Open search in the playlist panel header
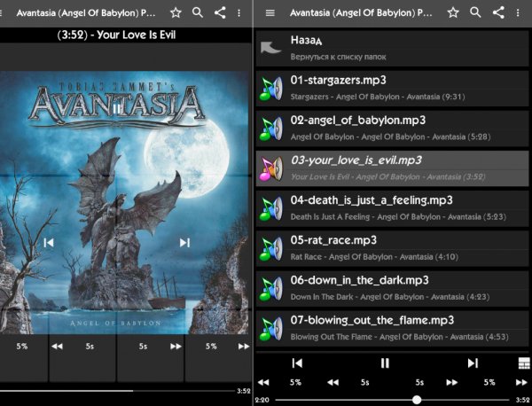The width and height of the screenshot is (532, 406). tap(475, 13)
